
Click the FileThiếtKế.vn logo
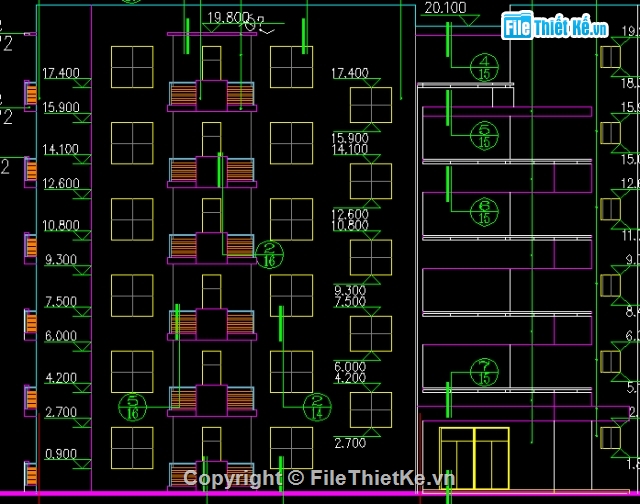click(x=554, y=26)
